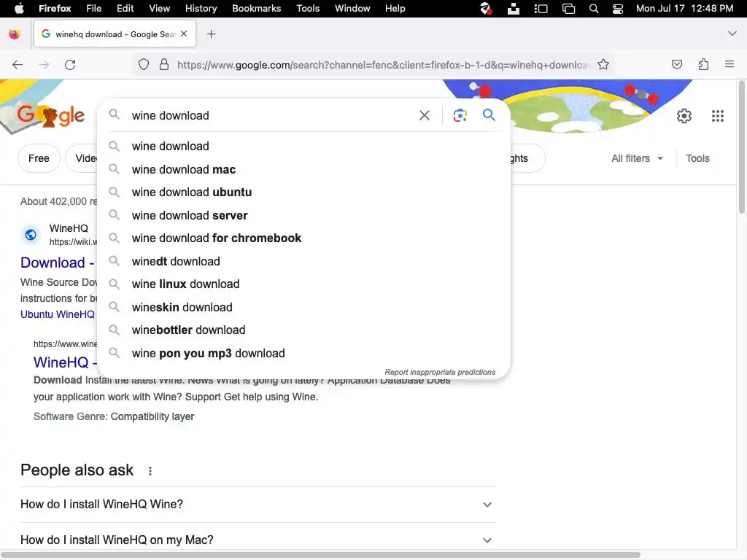Open Control Center in menu bar
The image size is (747, 560).
tap(618, 9)
